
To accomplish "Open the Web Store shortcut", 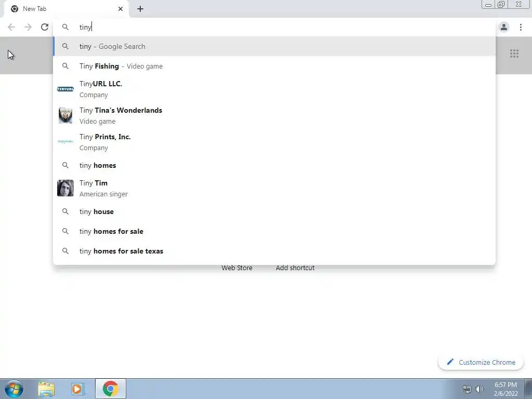I will (237, 268).
